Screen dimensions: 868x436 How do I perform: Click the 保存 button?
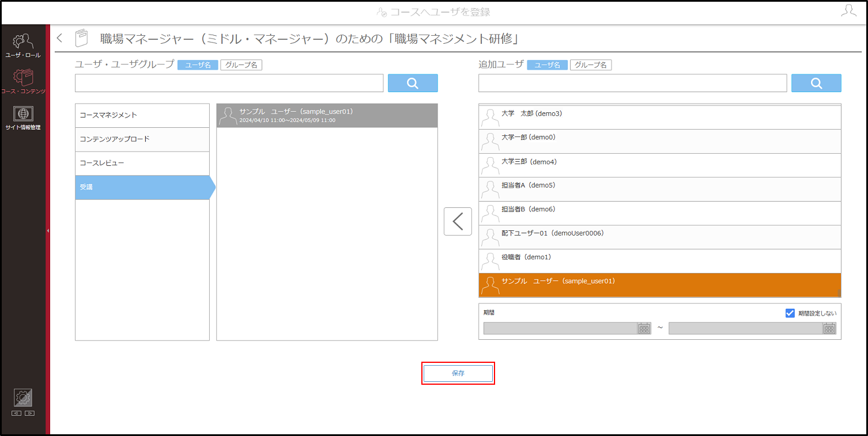click(x=458, y=373)
